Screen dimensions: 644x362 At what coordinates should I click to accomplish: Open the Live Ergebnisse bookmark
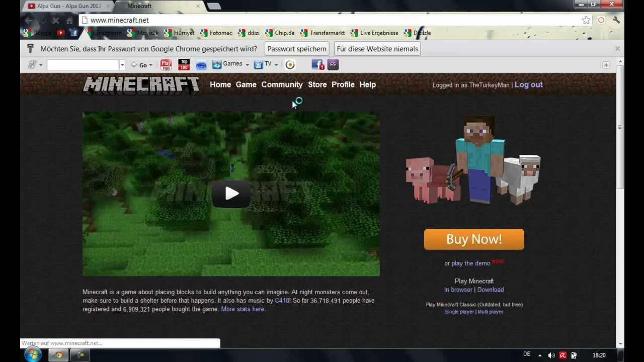(x=374, y=33)
